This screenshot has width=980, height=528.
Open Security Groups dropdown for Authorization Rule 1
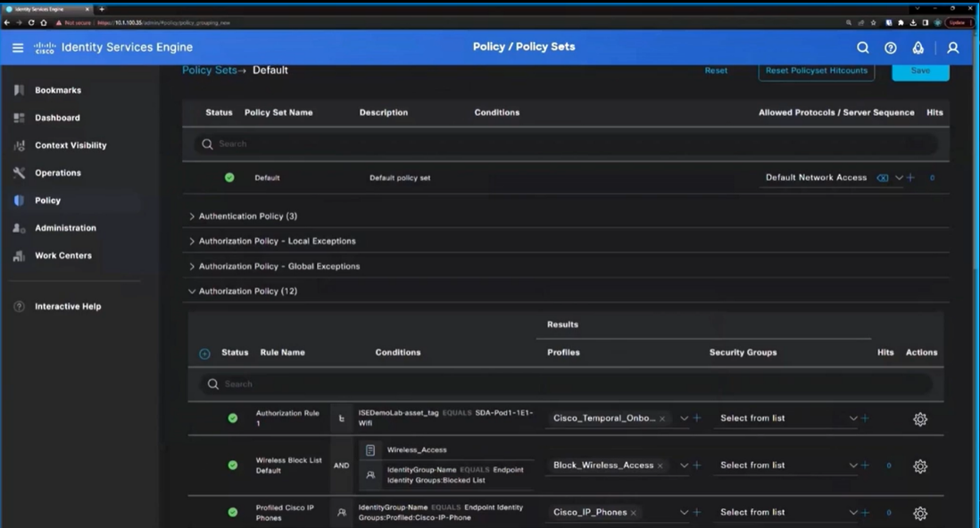852,418
